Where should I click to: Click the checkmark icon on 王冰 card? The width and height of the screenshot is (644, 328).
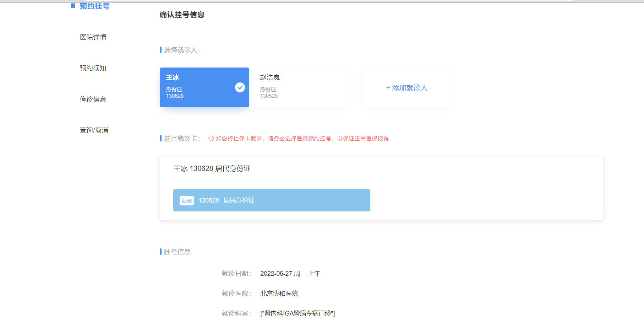point(240,87)
